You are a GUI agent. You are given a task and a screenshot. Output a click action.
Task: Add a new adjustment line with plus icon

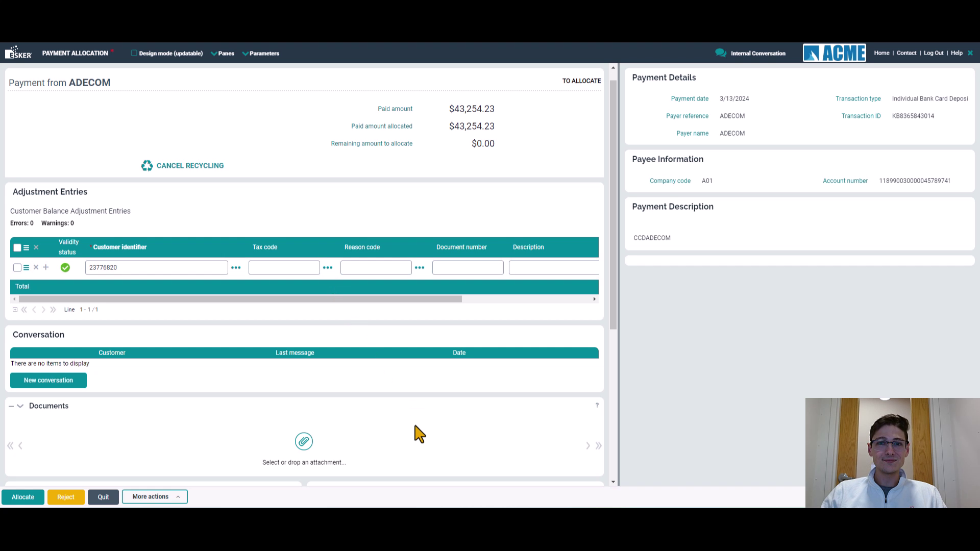pyautogui.click(x=45, y=267)
